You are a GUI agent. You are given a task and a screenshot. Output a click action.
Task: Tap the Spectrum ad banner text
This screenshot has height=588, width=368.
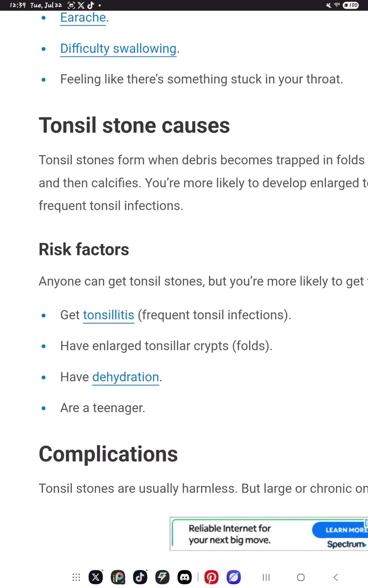pos(230,534)
